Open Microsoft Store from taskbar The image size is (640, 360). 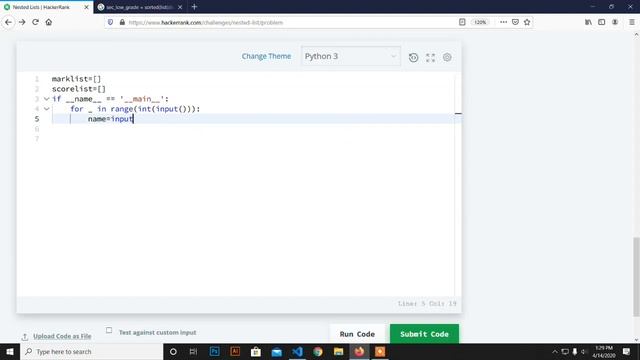click(256, 351)
